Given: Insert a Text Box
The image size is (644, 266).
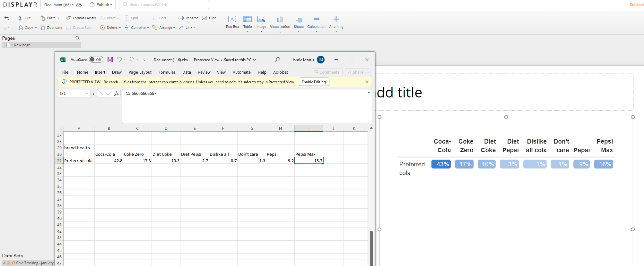Looking at the screenshot, I should (232, 22).
